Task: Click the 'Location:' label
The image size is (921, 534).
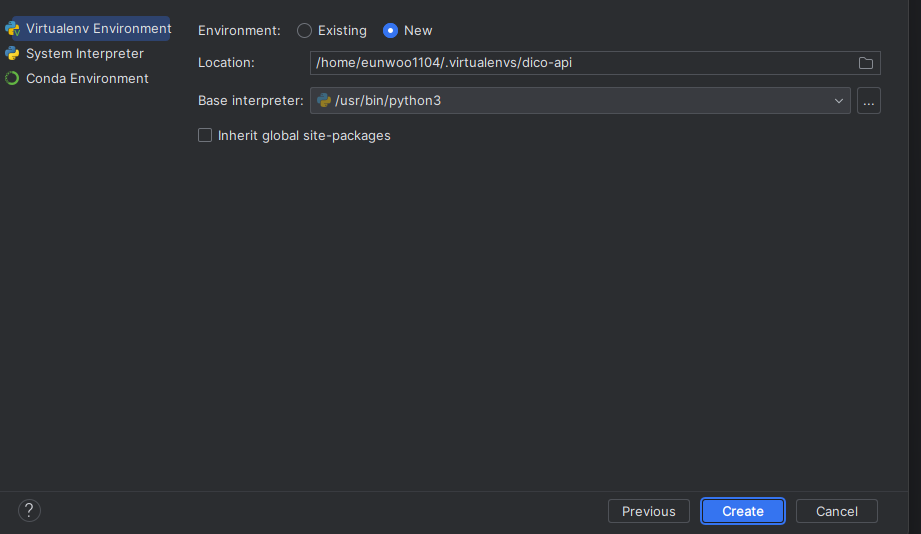Action: click(x=226, y=62)
